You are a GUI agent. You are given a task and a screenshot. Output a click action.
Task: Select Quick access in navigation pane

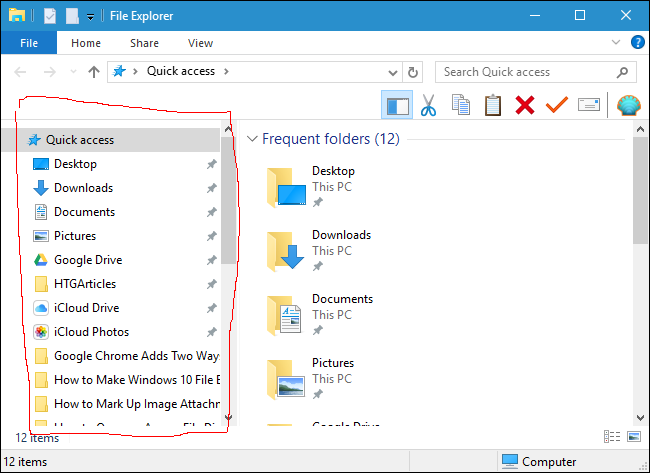pyautogui.click(x=111, y=140)
